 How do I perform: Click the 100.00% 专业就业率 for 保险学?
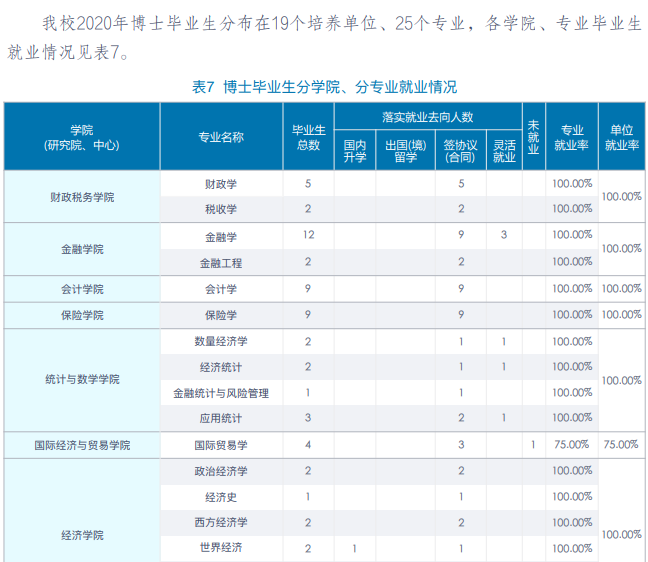572,315
